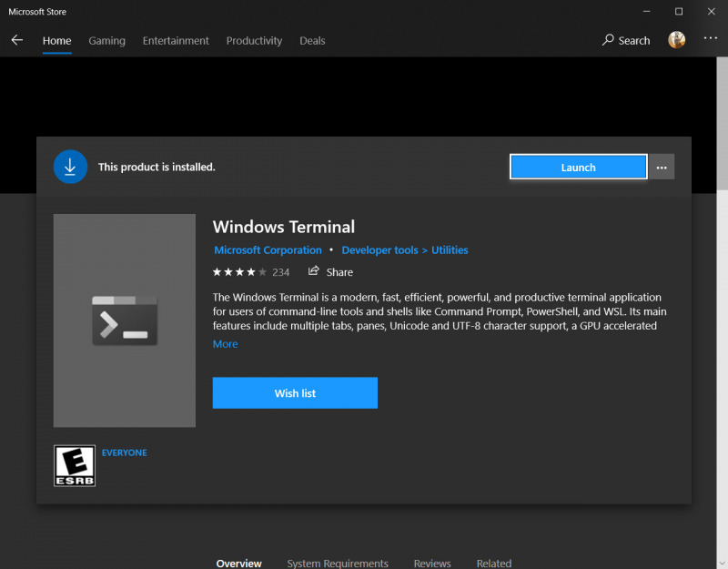Click the ESRB rating icon

click(x=75, y=466)
